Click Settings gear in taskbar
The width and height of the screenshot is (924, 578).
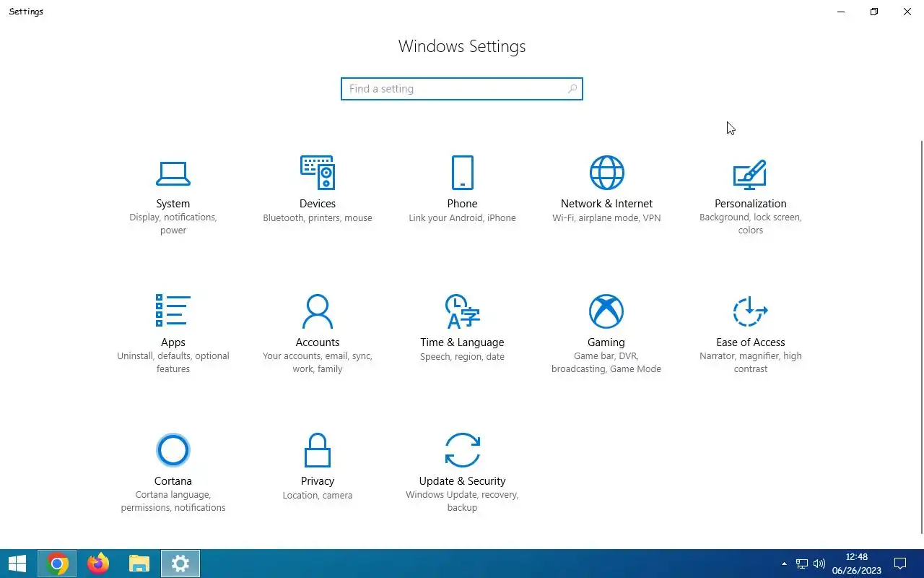[x=180, y=564]
